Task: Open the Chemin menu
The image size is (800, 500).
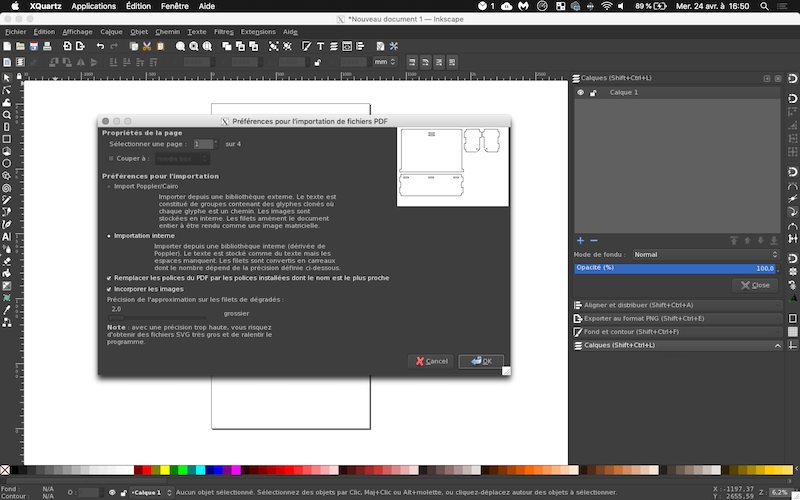Action: 167,32
